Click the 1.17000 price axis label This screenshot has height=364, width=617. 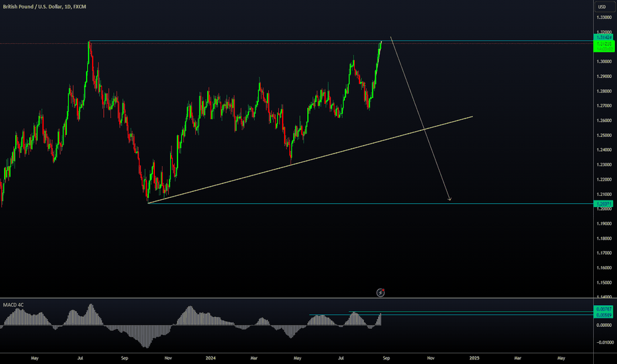coord(604,253)
